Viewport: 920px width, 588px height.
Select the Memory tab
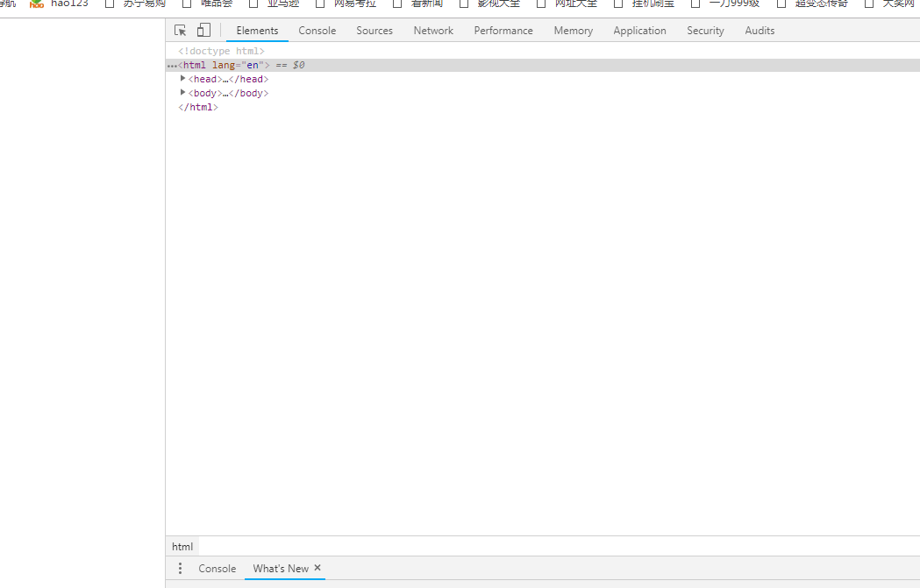574,31
